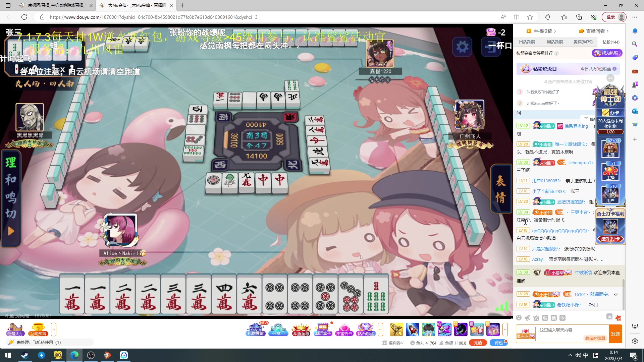Refresh the Douyu page
This screenshot has width=644, height=362.
click(24, 17)
